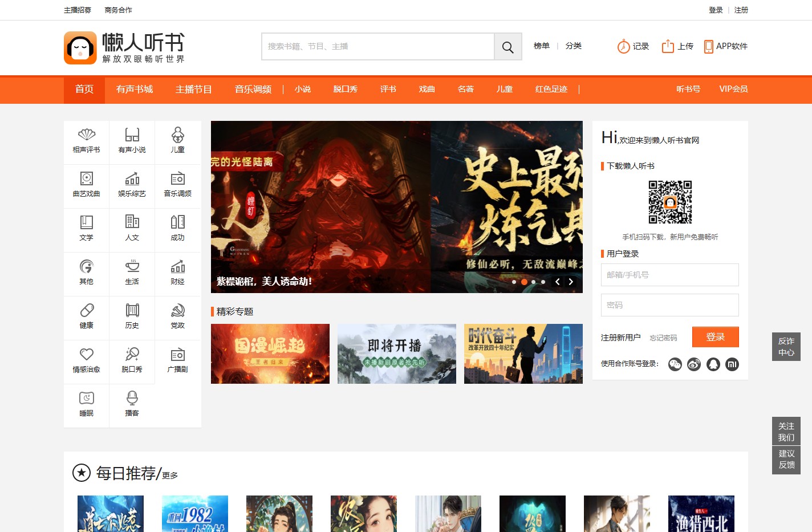Log in with QQ penguin icon
812x532 pixels.
point(713,364)
